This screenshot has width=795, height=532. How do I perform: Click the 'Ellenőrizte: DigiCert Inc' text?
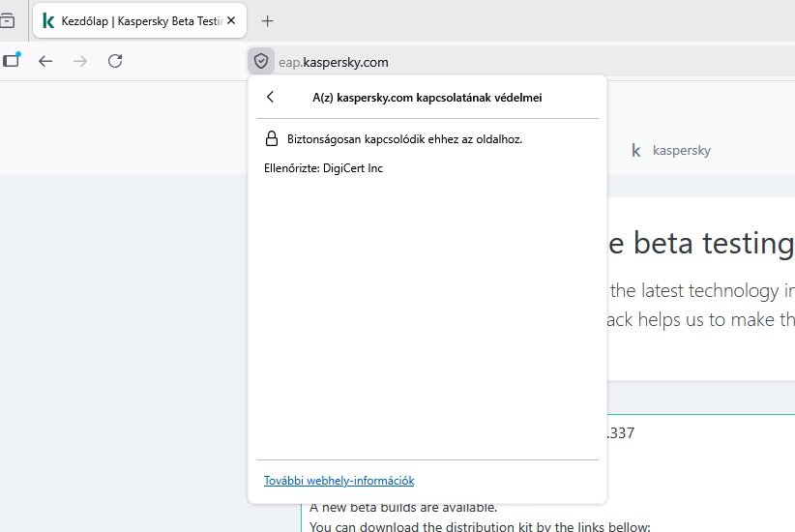coord(323,168)
